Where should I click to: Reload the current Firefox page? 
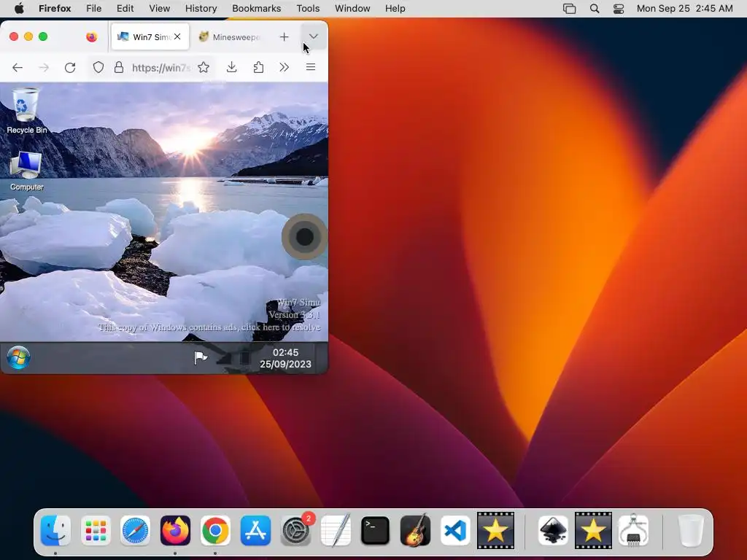[70, 68]
